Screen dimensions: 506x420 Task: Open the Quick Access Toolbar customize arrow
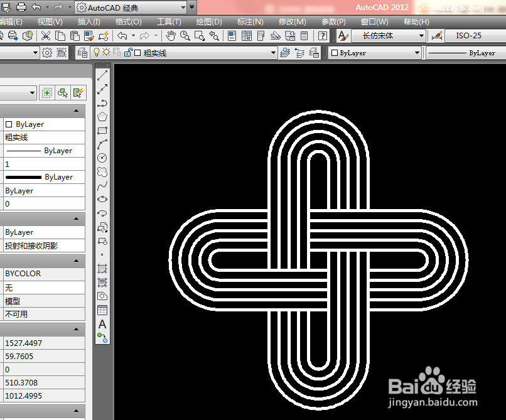(191, 7)
